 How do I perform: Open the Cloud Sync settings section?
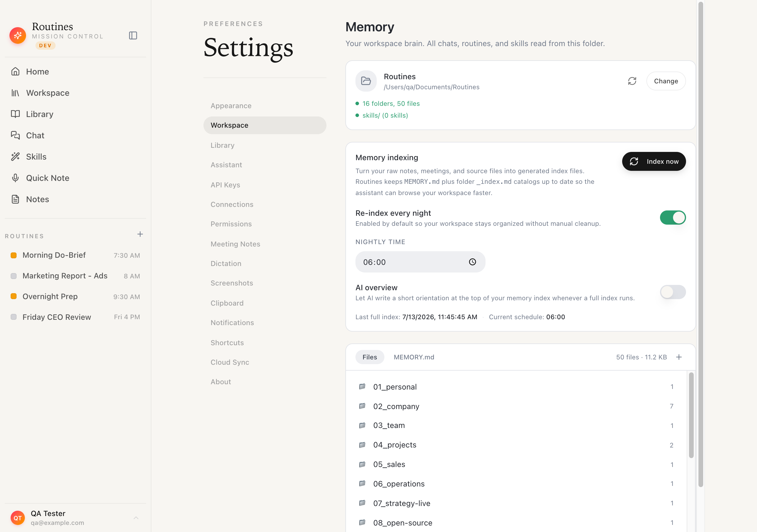point(265,362)
